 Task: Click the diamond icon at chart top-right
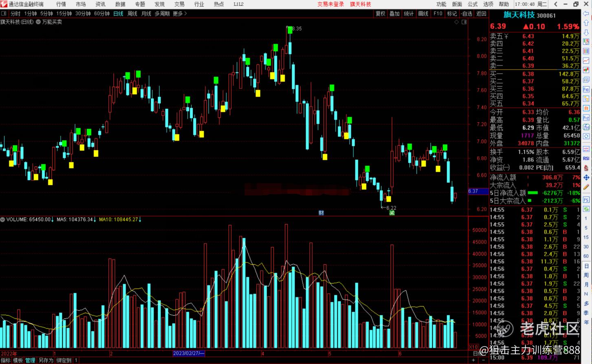457,22
